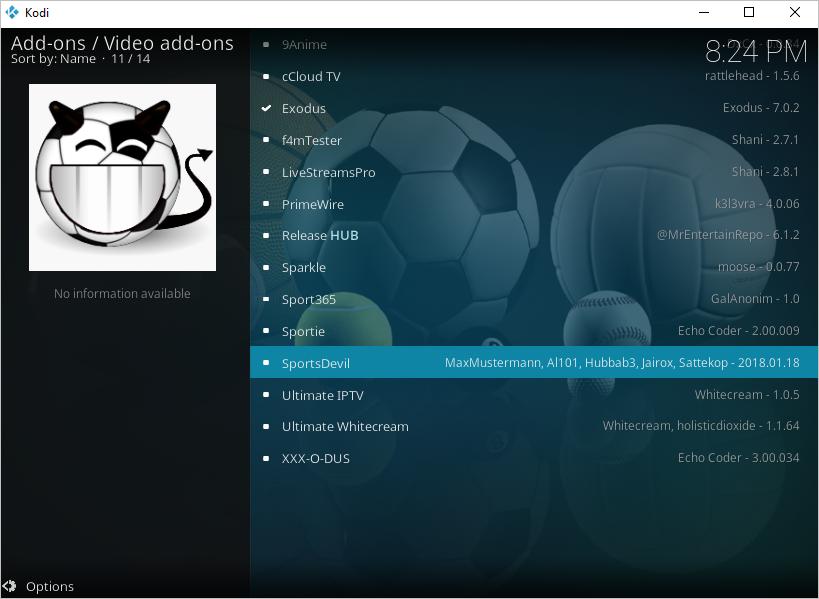Click the installed checkmark beside Exodus

(265, 108)
